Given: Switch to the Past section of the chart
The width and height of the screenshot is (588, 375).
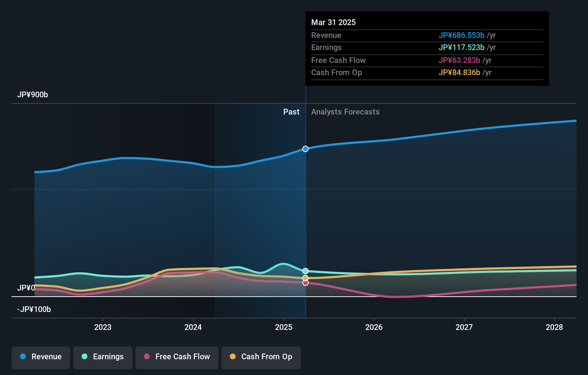Looking at the screenshot, I should pyautogui.click(x=291, y=112).
